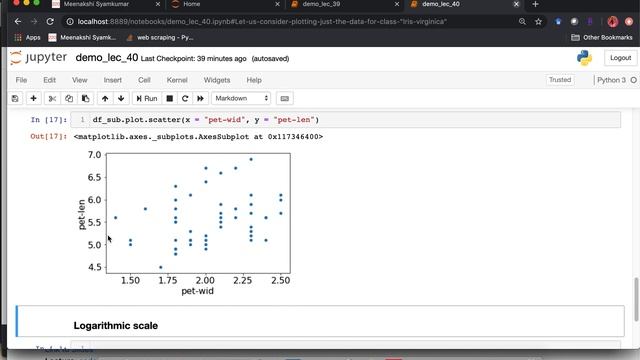Open the Insert menu

point(113,80)
